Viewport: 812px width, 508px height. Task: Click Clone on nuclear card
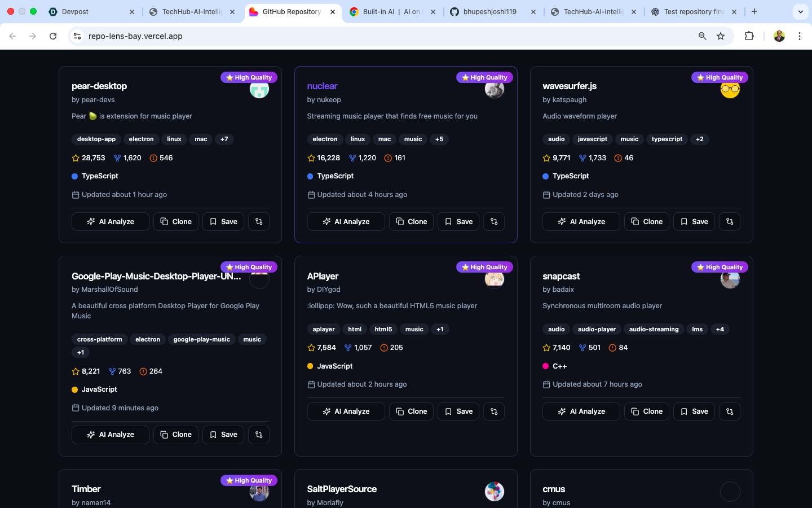click(411, 222)
